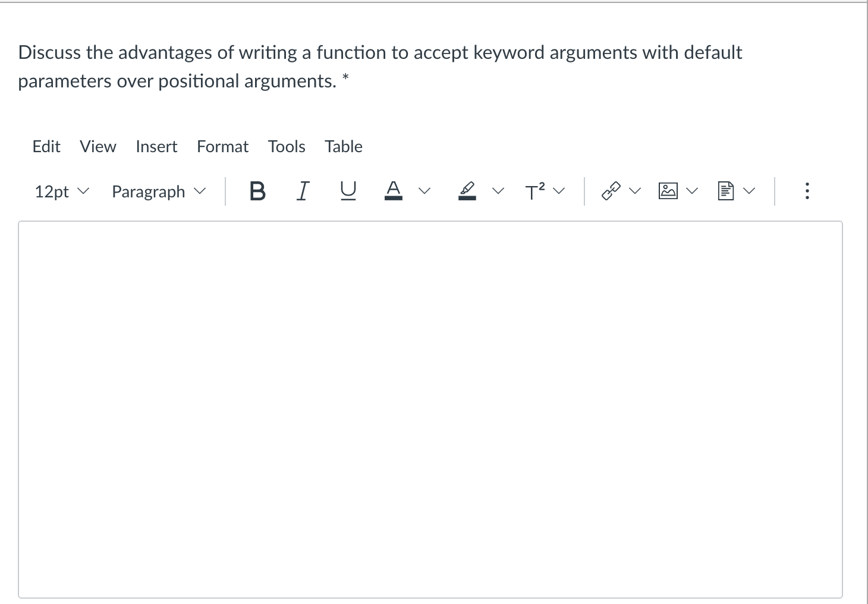Image resolution: width=868 pixels, height=604 pixels.
Task: Select the italic formatting icon
Action: (x=302, y=191)
